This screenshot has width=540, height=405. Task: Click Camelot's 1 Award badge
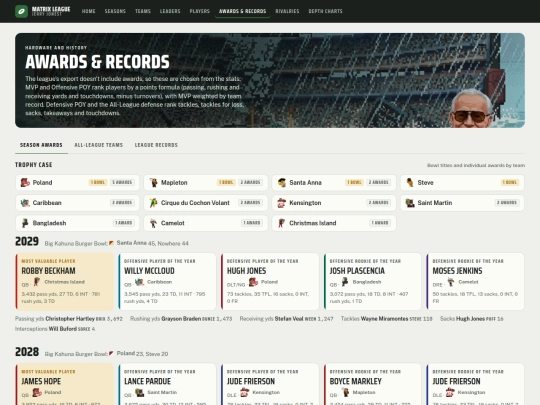[252, 223]
